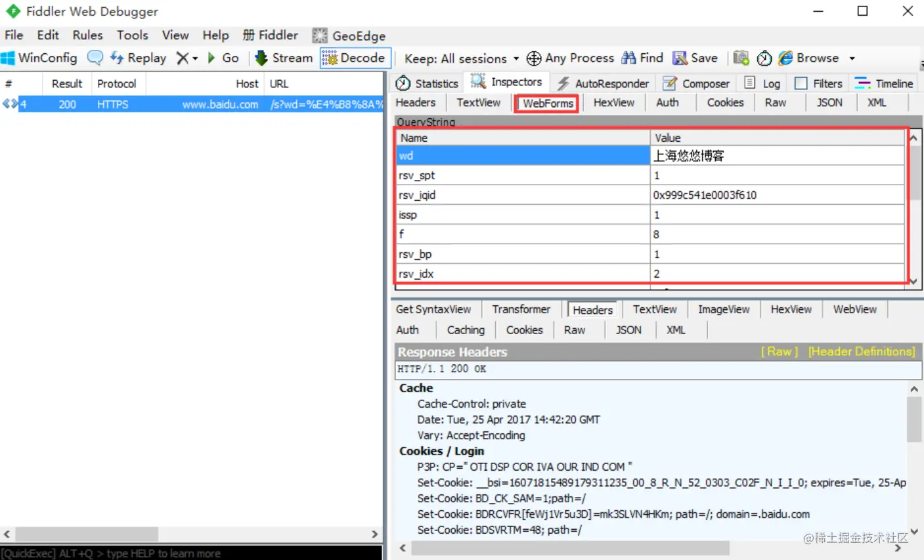Click the Cache-Control: private header line
924x560 pixels.
click(472, 404)
